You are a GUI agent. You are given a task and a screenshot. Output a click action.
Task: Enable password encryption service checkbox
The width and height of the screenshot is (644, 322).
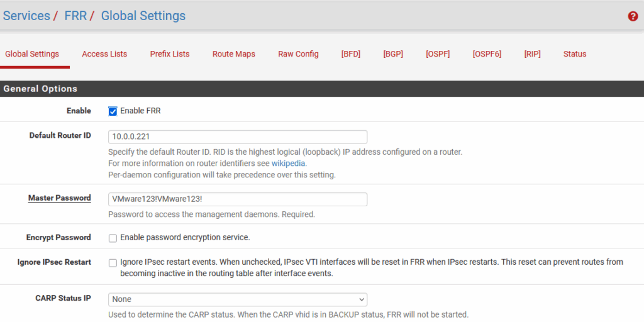(x=113, y=238)
